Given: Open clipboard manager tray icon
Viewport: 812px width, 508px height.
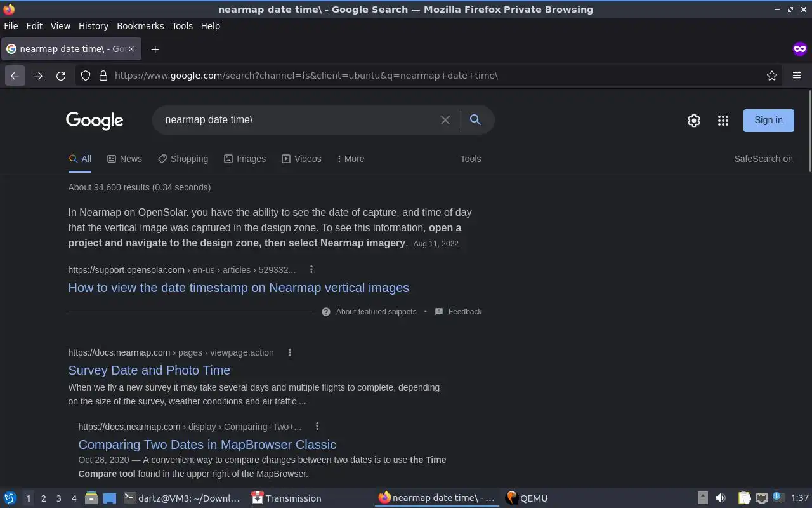Looking at the screenshot, I should (744, 498).
